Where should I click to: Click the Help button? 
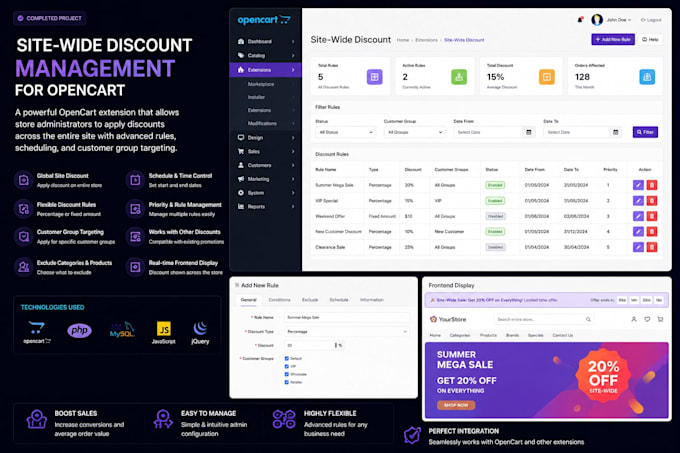pyautogui.click(x=650, y=39)
